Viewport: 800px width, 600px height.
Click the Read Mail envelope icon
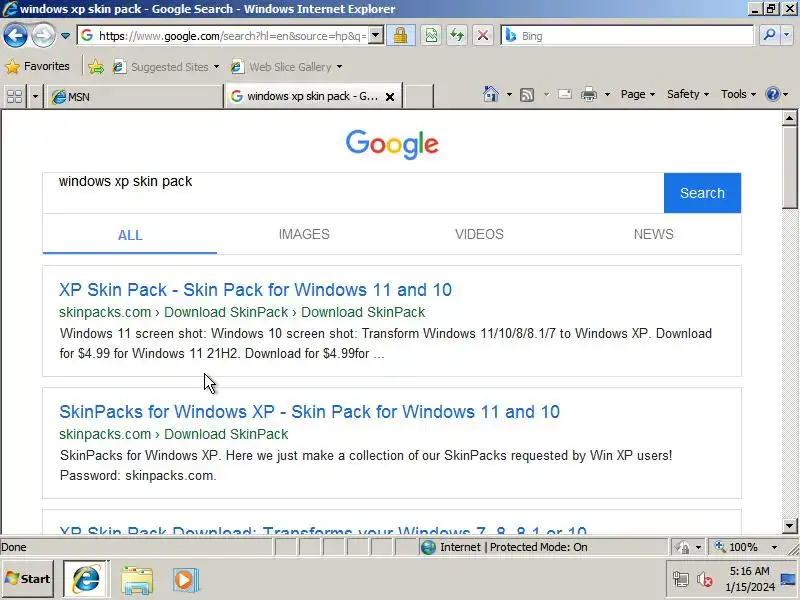coord(564,94)
